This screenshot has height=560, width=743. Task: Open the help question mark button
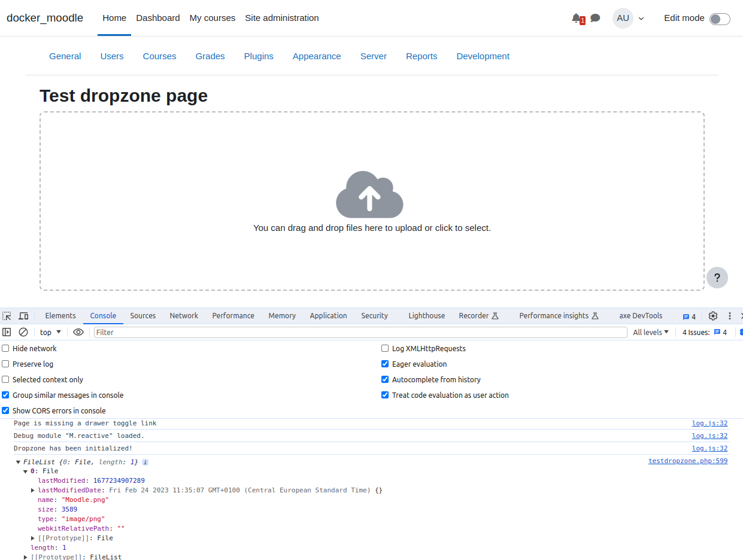(717, 278)
